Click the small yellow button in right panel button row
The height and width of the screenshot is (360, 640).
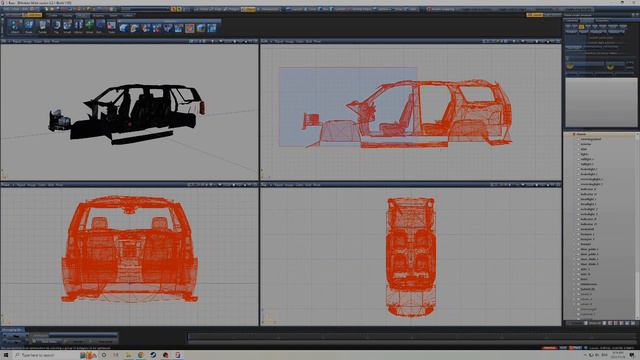[581, 27]
